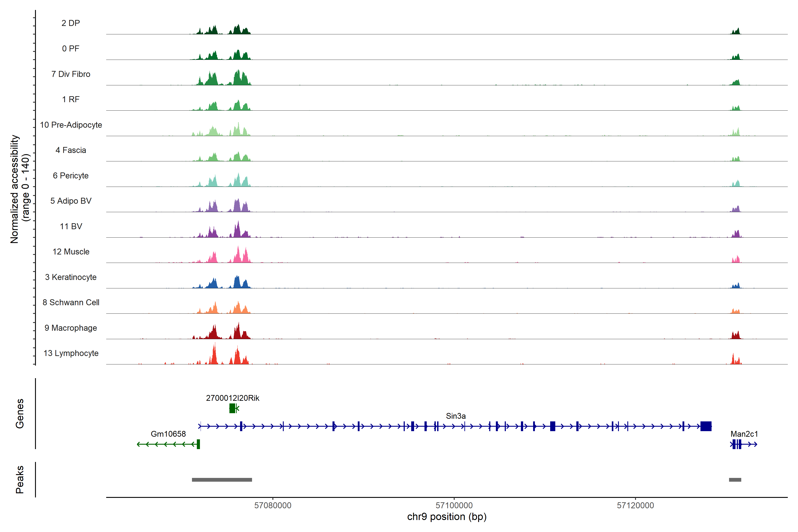The height and width of the screenshot is (532, 798).
Task: Click the chr9 position (bp) axis title
Action: click(446, 517)
